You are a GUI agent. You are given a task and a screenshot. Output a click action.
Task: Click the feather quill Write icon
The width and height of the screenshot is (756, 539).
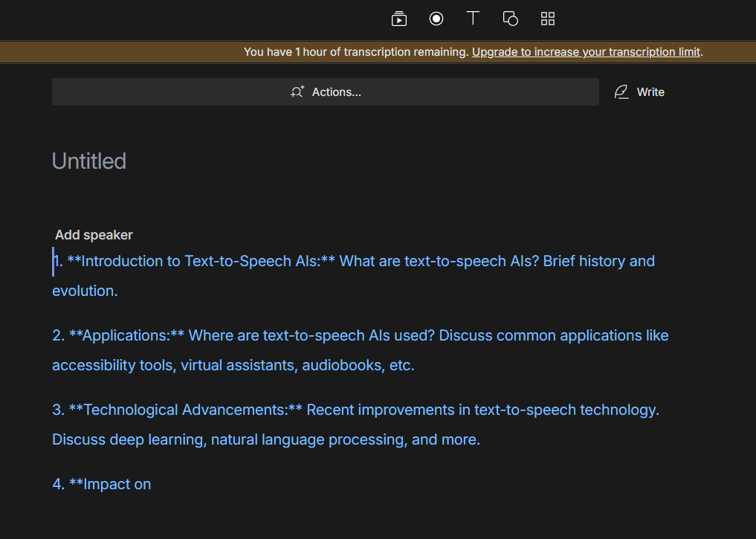621,92
